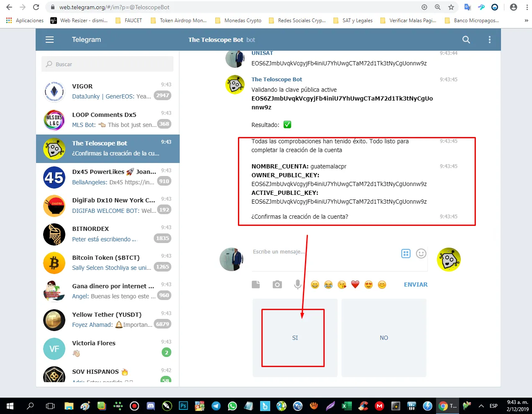The width and height of the screenshot is (532, 414).
Task: Open the Monedas Crypto bookmarks folder
Action: [x=238, y=20]
